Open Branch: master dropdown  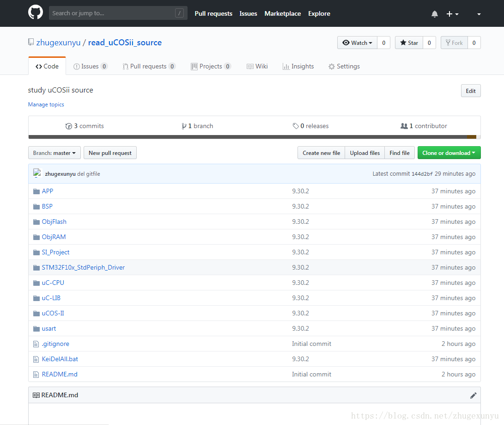point(55,153)
